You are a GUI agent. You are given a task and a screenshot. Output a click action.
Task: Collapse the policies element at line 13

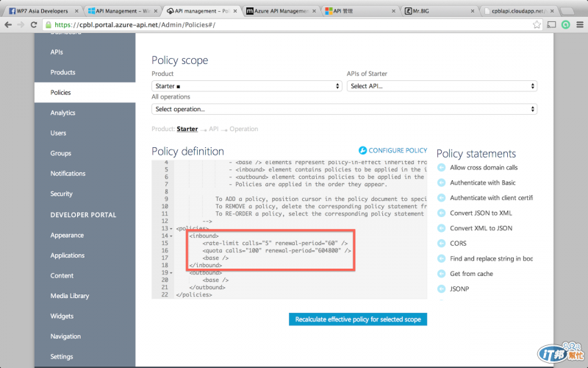click(x=171, y=229)
